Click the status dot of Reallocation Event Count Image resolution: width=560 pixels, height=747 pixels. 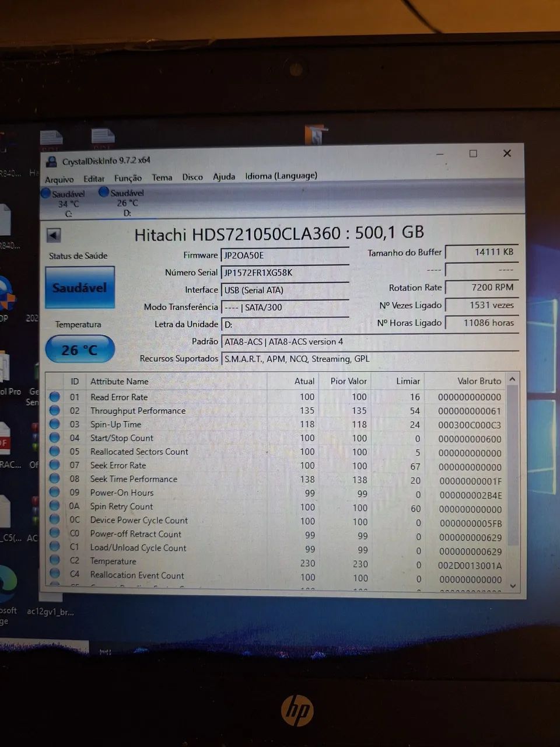[x=55, y=574]
